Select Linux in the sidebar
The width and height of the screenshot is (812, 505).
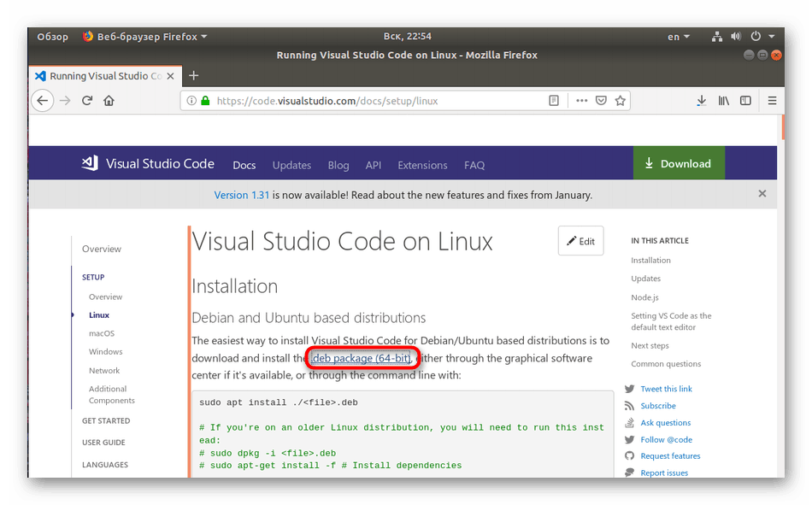(99, 315)
